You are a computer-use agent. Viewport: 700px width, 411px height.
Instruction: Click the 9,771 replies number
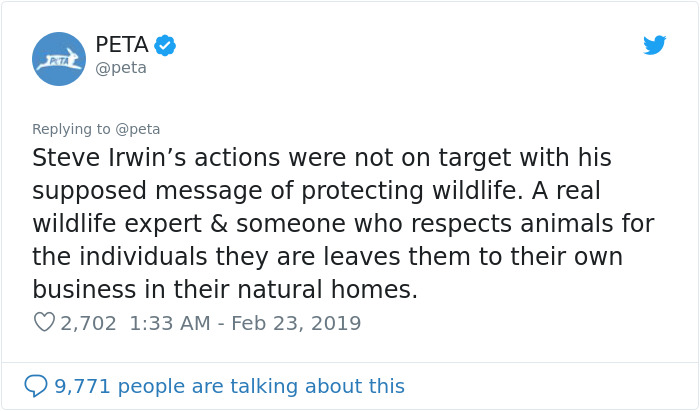tap(82, 386)
